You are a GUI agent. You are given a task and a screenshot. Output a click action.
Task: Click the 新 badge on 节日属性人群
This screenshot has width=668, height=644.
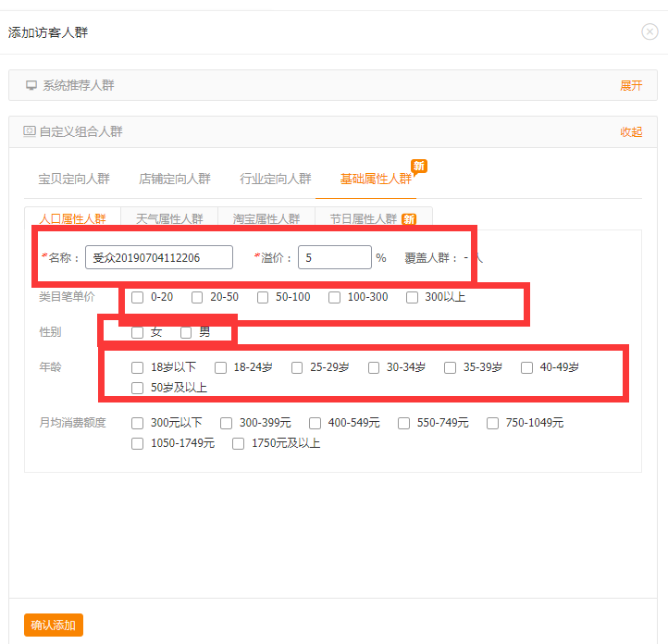tap(408, 219)
